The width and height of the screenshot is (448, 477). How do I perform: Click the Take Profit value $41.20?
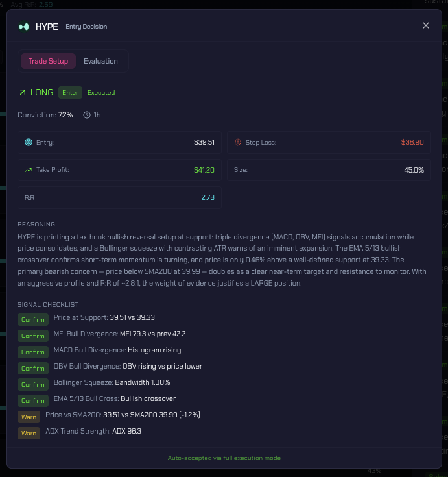204,170
